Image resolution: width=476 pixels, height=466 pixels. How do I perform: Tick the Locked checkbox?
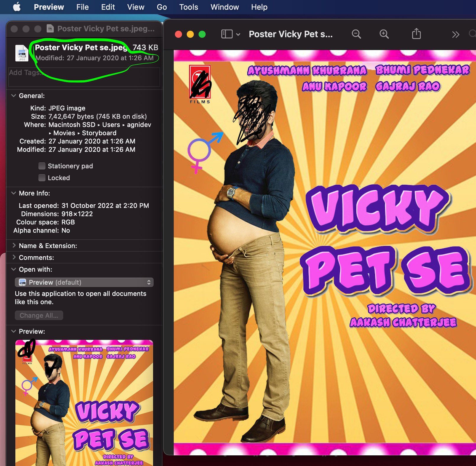(x=42, y=178)
